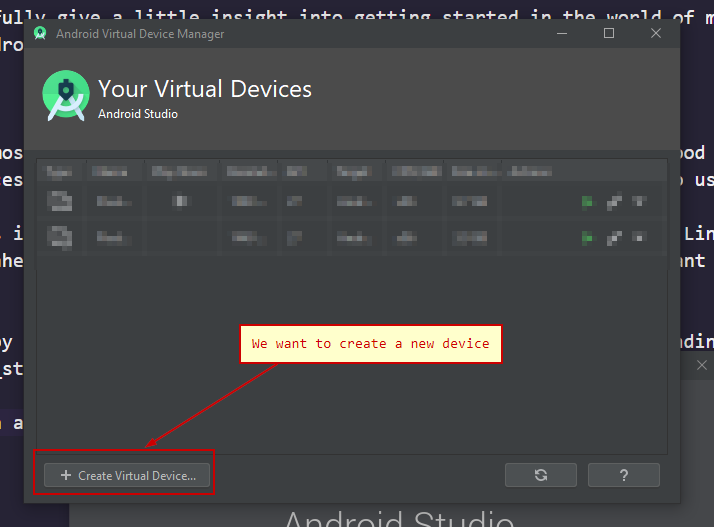Minimize the Android Virtual Device Manager window

pos(562,33)
